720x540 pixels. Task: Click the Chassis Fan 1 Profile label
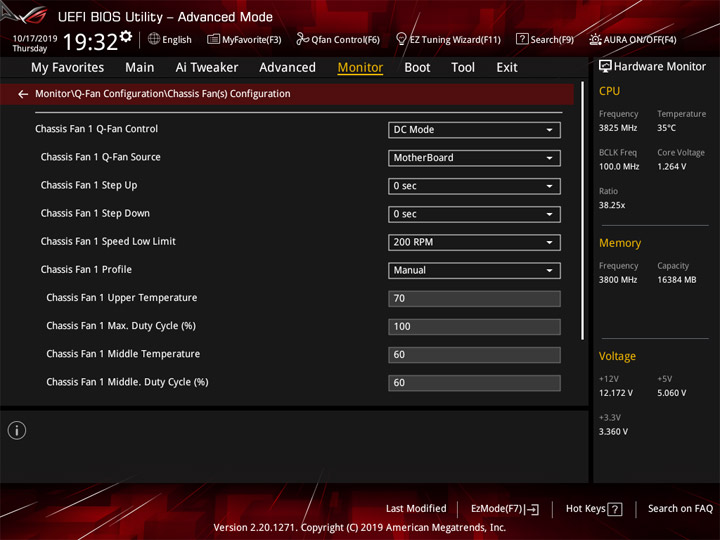pyautogui.click(x=86, y=270)
